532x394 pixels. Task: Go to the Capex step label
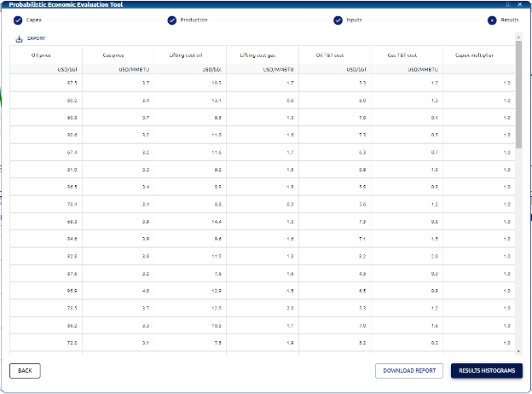click(34, 20)
